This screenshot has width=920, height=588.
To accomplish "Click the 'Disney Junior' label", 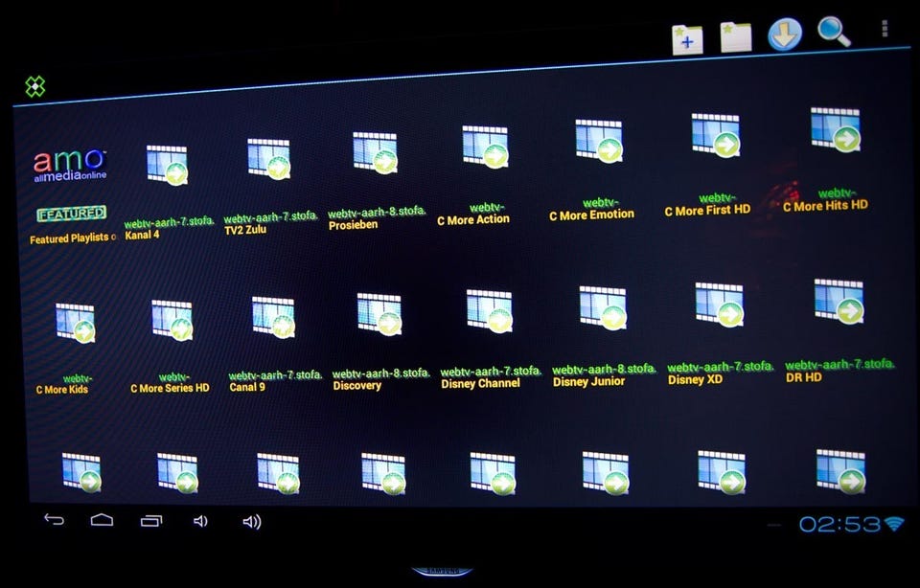I will pos(588,382).
